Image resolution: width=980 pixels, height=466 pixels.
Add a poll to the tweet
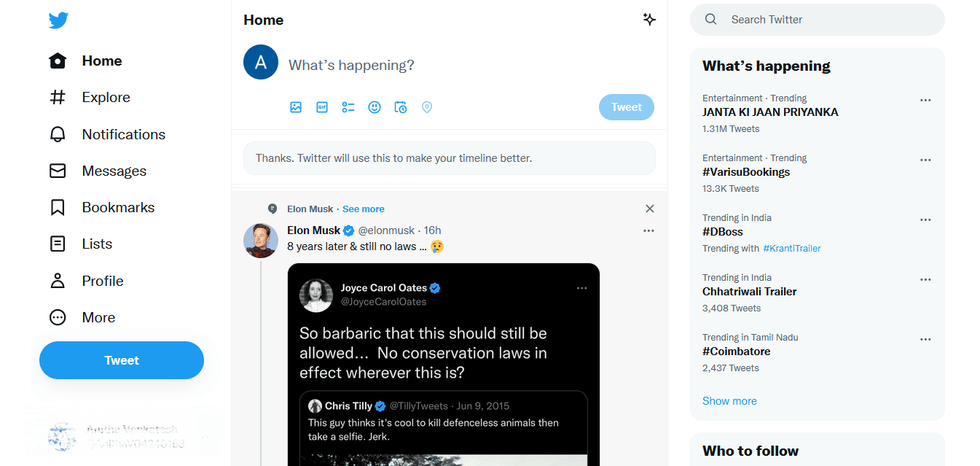[348, 107]
